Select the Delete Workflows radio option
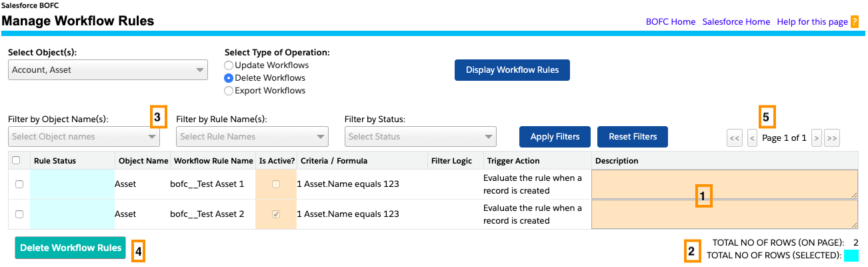The height and width of the screenshot is (267, 868). pyautogui.click(x=229, y=78)
